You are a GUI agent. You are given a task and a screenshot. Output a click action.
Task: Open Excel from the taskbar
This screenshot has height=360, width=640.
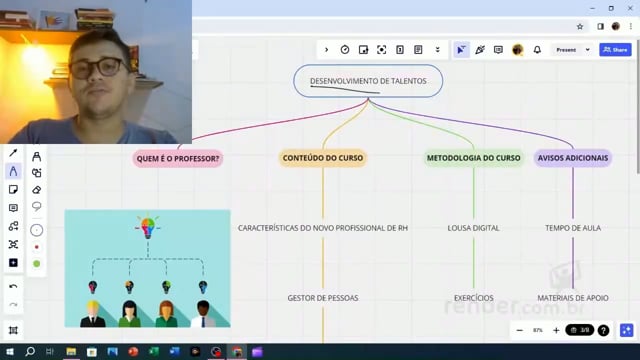tap(154, 351)
